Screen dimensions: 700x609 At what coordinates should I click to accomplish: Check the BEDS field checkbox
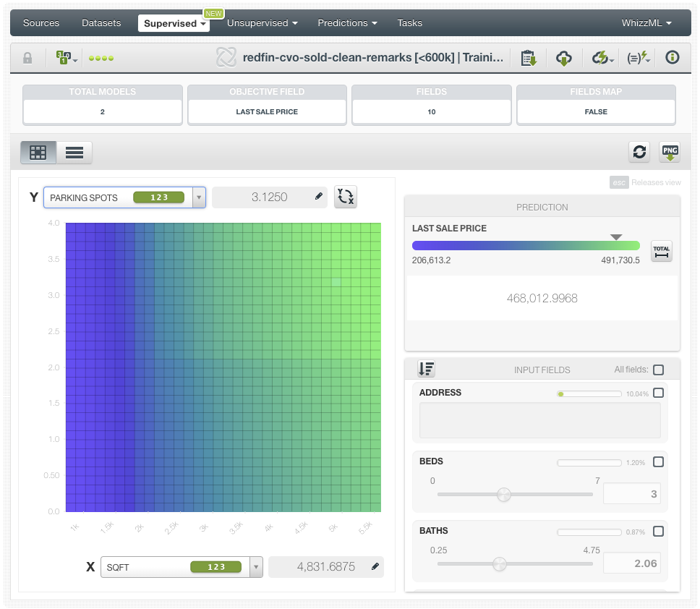658,461
